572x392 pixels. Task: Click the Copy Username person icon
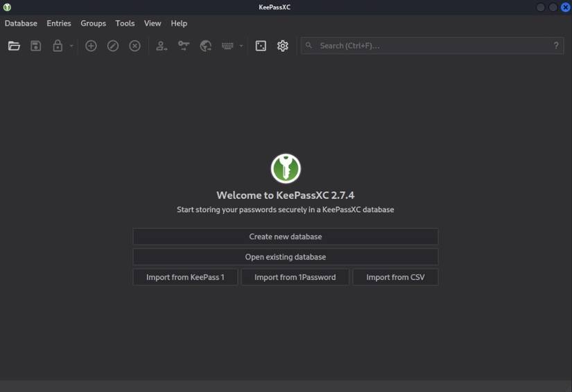pos(162,46)
